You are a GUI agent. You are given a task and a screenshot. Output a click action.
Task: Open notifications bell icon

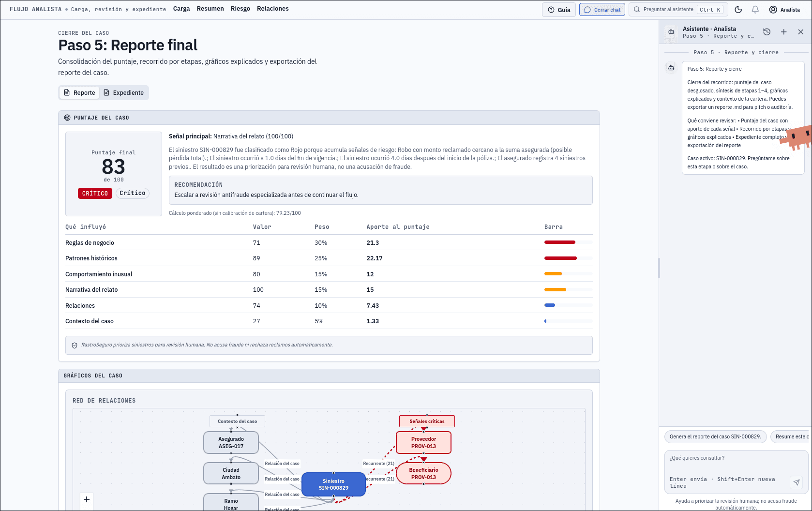(x=755, y=10)
